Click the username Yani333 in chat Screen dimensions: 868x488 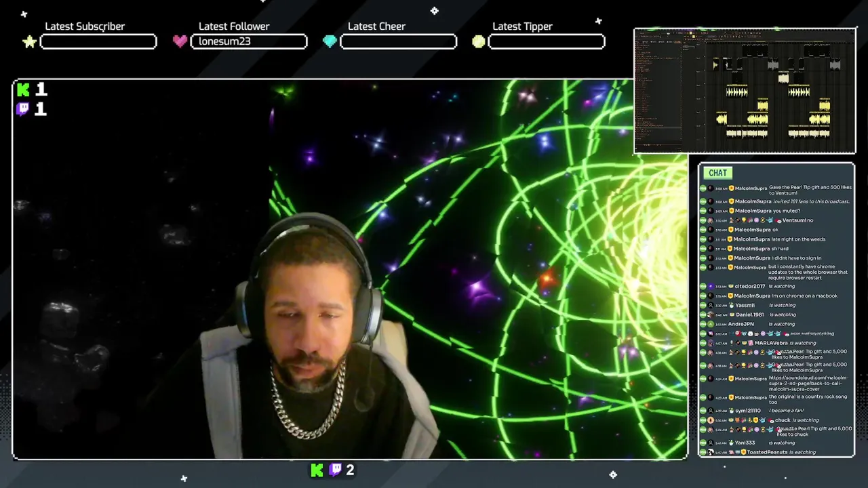(x=745, y=443)
